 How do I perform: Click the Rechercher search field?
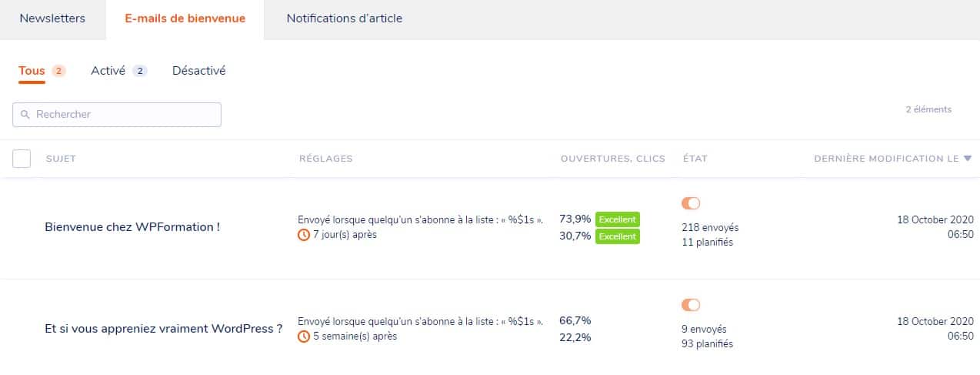click(x=123, y=115)
